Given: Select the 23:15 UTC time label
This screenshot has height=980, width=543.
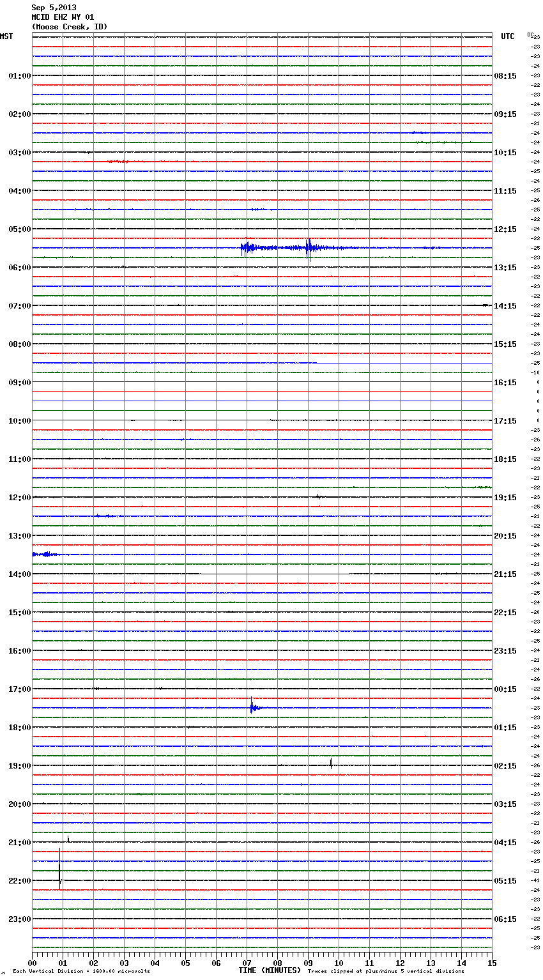Looking at the screenshot, I should 505,651.
